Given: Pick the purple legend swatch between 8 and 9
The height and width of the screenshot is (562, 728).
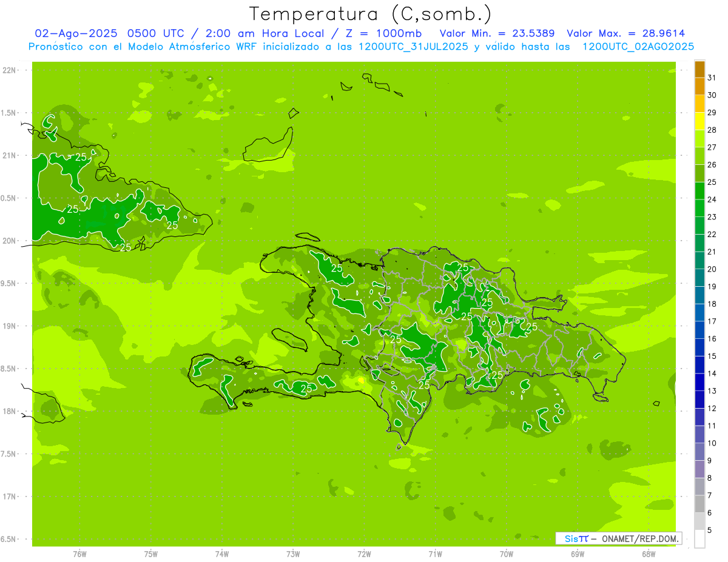Looking at the screenshot, I should (x=700, y=469).
